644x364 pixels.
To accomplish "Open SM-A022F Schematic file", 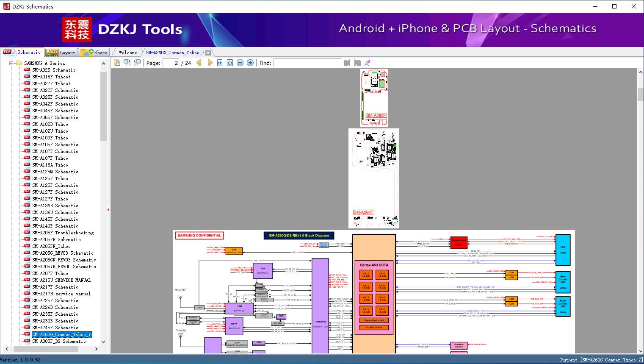I will point(55,90).
